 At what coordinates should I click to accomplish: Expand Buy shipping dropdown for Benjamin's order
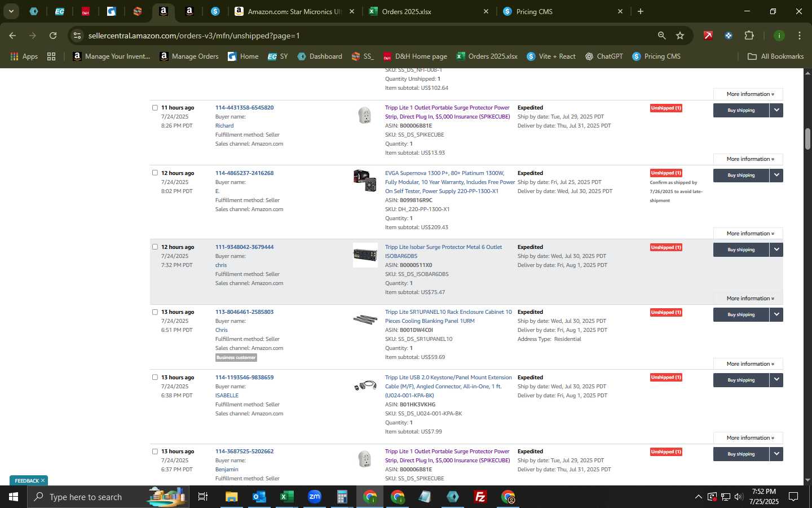coord(776,454)
